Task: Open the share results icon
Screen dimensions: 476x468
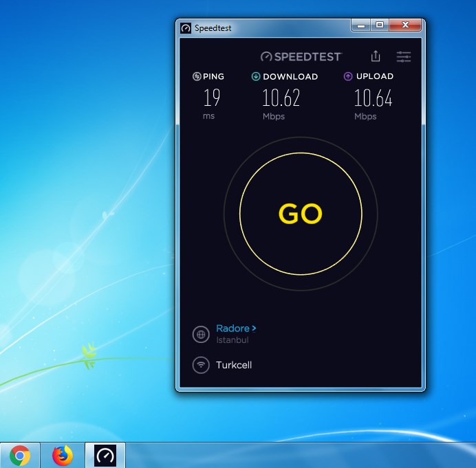Action: coord(376,56)
